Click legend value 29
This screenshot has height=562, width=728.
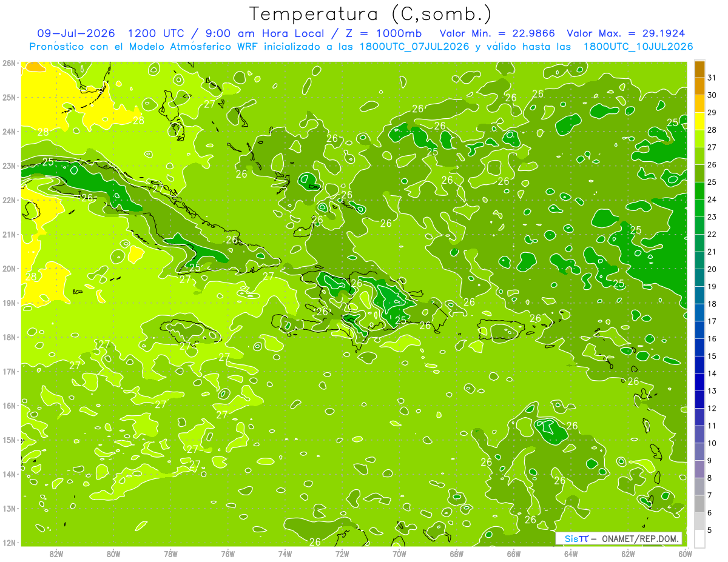click(712, 112)
